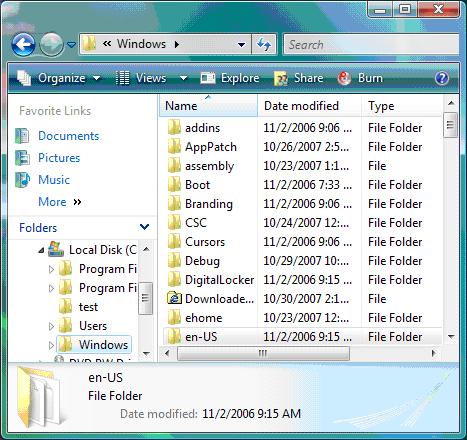The width and height of the screenshot is (467, 440).
Task: Click the "10/26/2007 2:5..." date cell
Action: point(306,147)
